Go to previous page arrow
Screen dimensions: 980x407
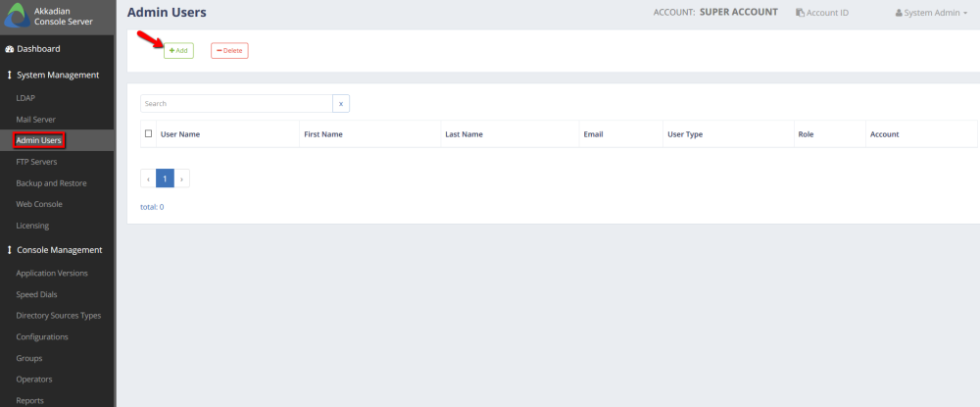click(148, 178)
